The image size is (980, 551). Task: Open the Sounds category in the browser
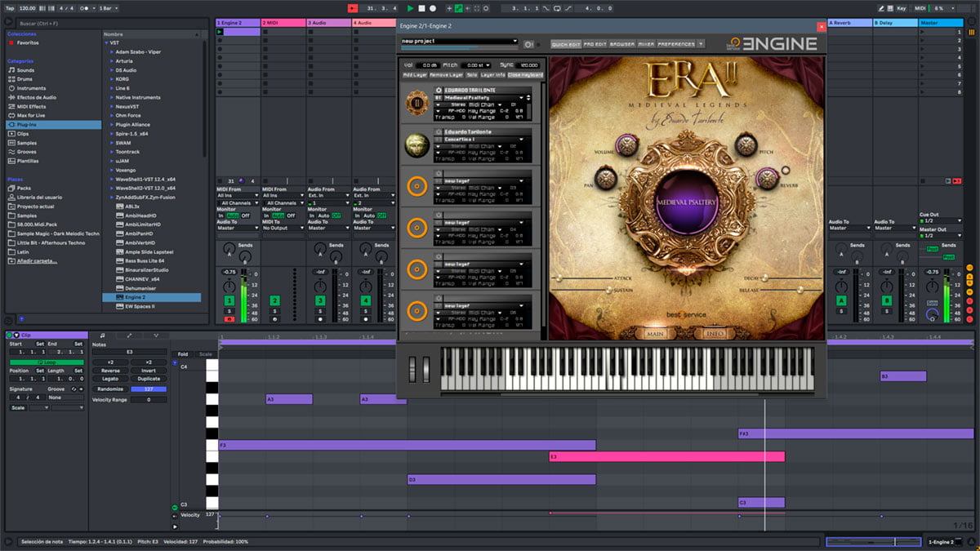coord(26,70)
